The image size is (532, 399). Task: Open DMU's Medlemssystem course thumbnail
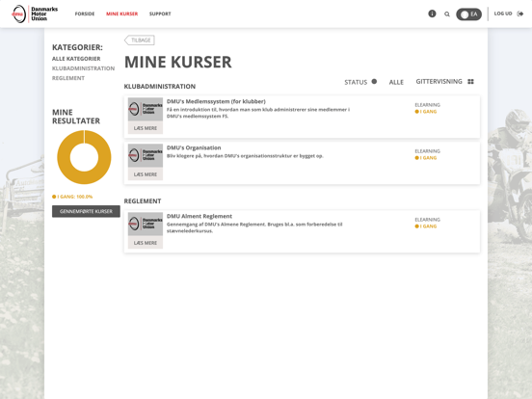pyautogui.click(x=146, y=109)
